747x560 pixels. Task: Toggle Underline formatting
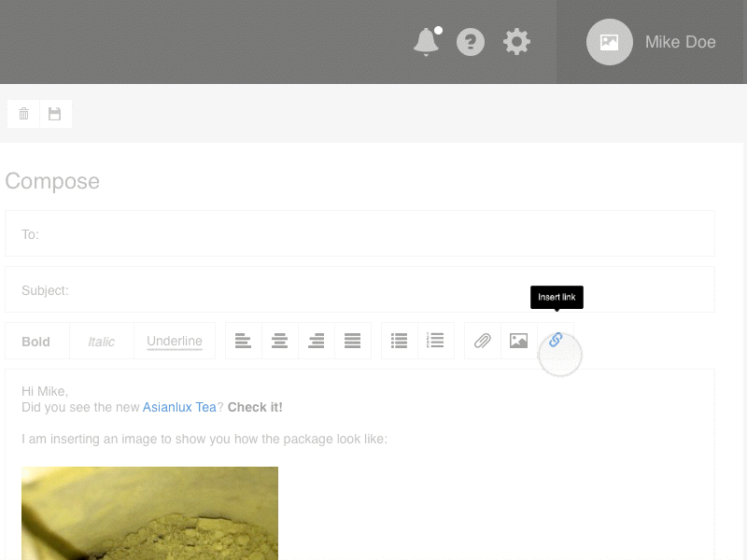(x=175, y=341)
